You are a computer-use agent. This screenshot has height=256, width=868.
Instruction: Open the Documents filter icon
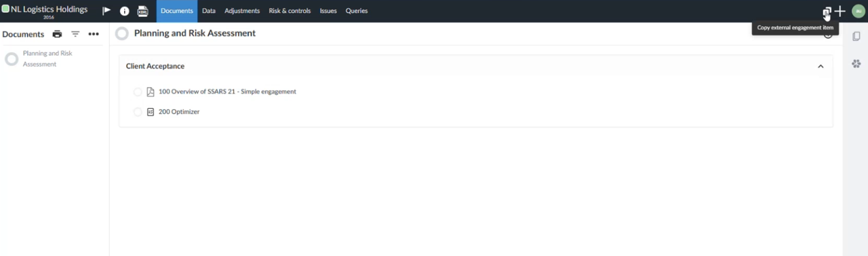click(x=75, y=34)
